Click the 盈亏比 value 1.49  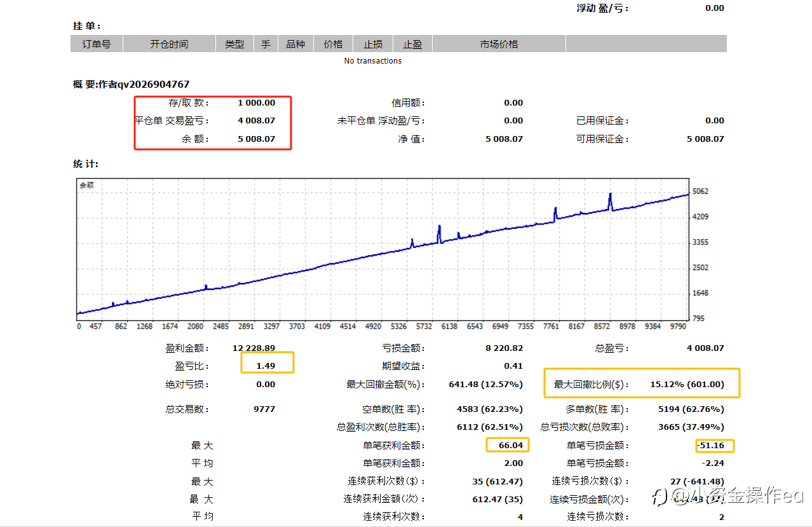266,366
